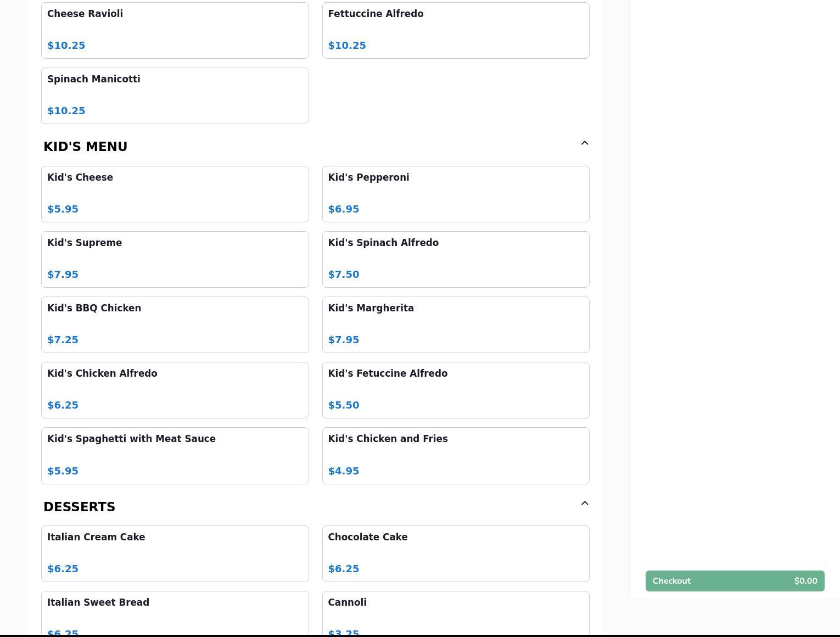Screen dimensions: 840x637
Task: Collapse the Desserts section chevron
Action: (584, 504)
